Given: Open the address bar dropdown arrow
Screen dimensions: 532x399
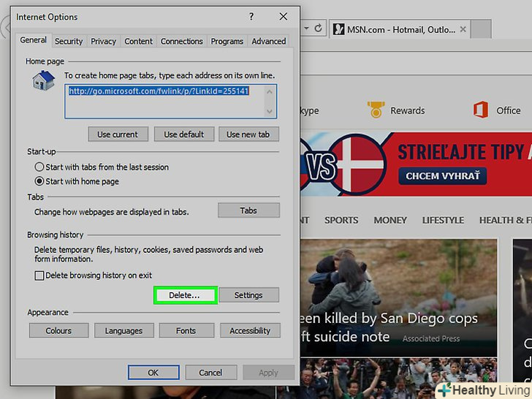Looking at the screenshot, I should [x=306, y=28].
